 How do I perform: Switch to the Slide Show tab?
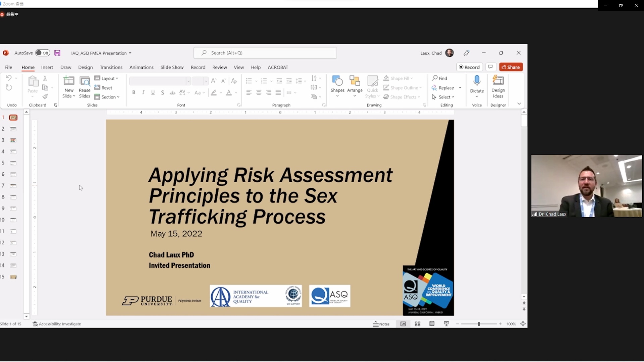[172, 67]
